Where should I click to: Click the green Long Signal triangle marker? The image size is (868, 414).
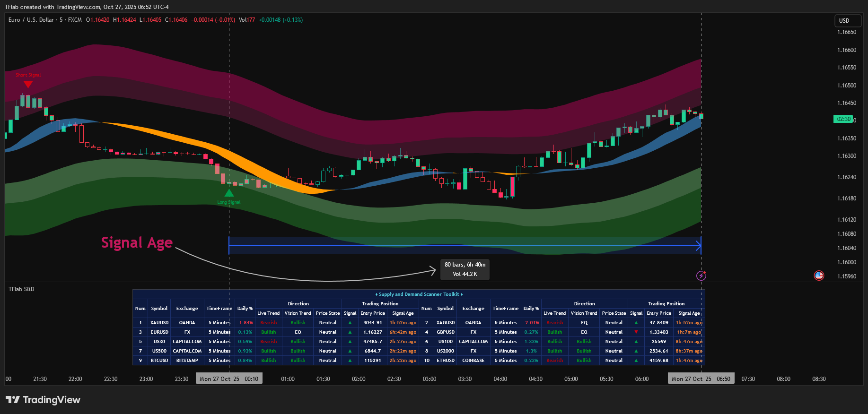(x=229, y=193)
